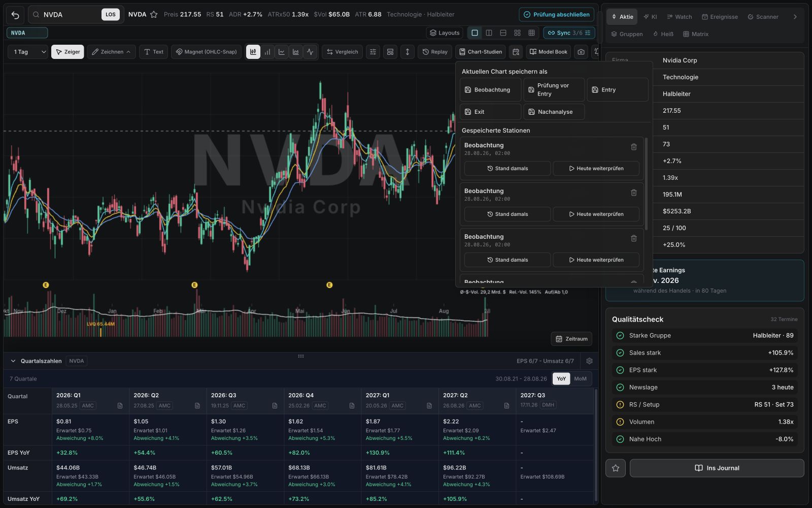Viewport: 812px width, 508px height.
Task: Save chart as Nachanalyse
Action: [554, 112]
